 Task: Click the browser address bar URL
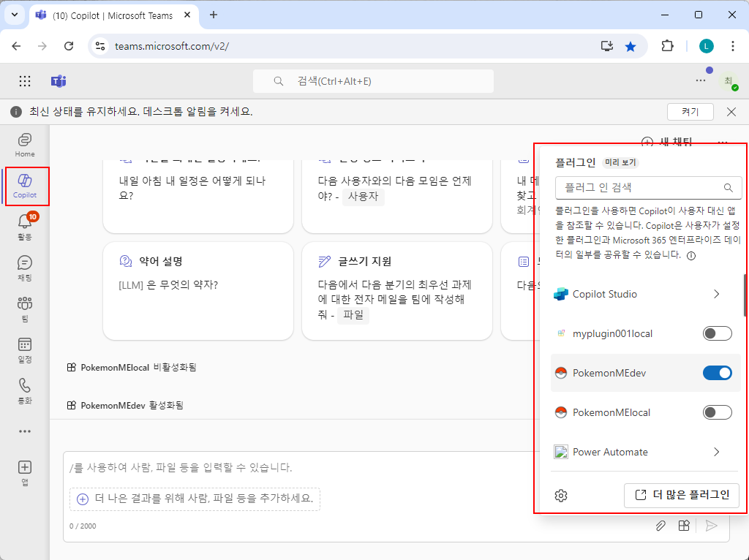tap(172, 46)
